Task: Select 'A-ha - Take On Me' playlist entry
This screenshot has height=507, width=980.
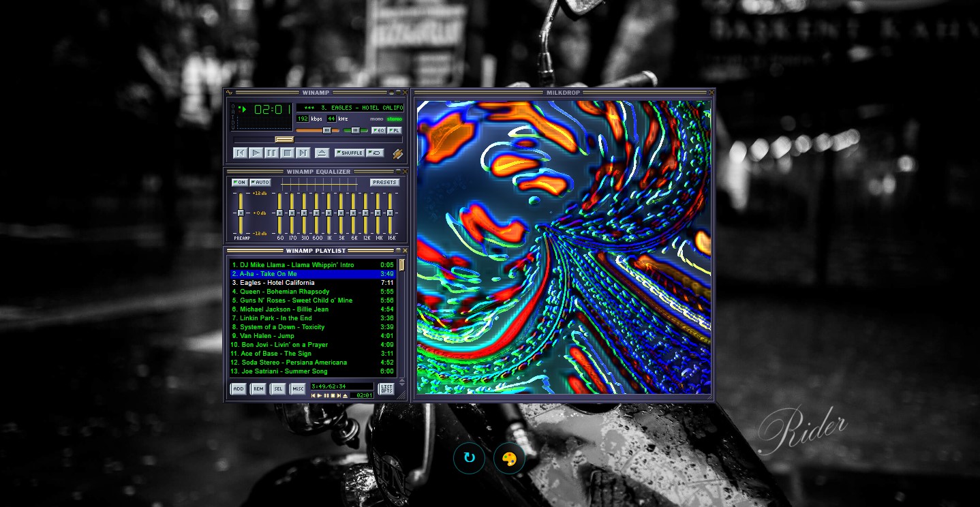Action: pos(313,274)
